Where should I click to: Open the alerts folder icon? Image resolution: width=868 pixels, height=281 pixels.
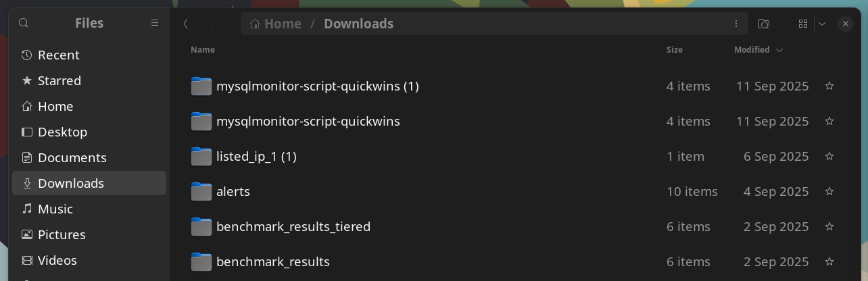201,191
